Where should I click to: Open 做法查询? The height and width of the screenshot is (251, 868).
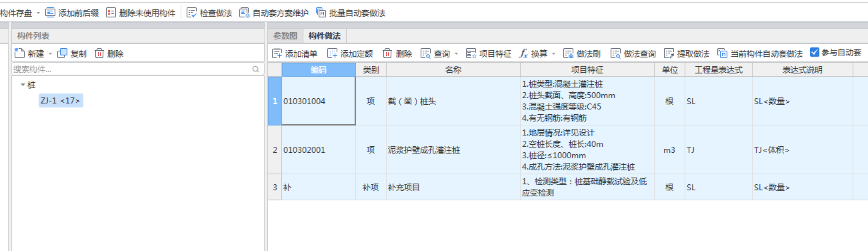coord(633,53)
